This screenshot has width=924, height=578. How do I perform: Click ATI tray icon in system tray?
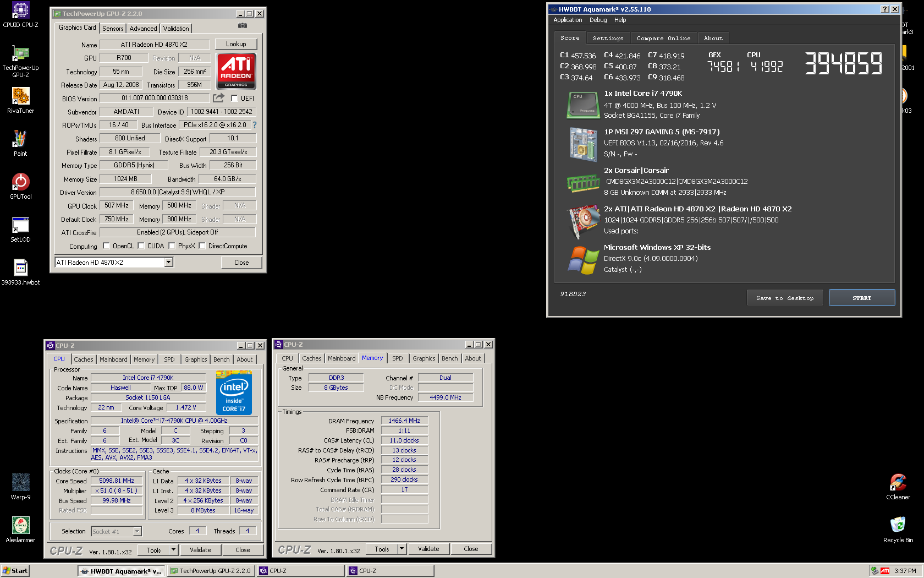(885, 571)
